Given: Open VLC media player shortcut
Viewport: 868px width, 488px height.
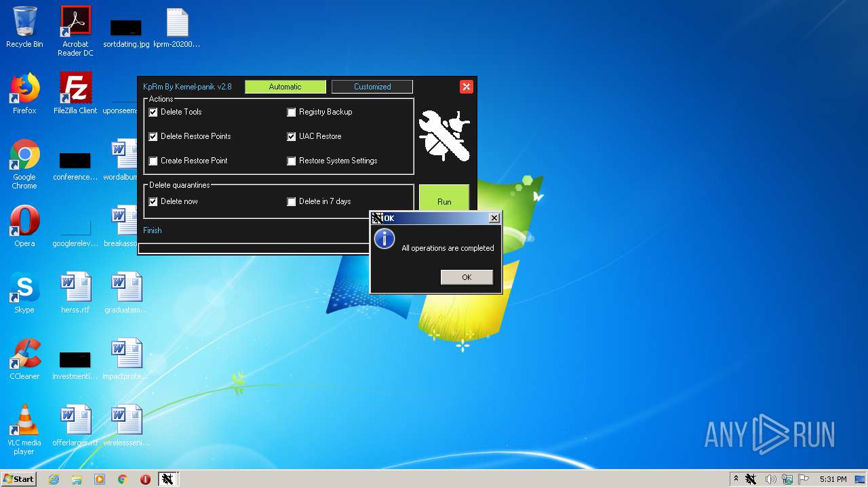Looking at the screenshot, I should (24, 430).
